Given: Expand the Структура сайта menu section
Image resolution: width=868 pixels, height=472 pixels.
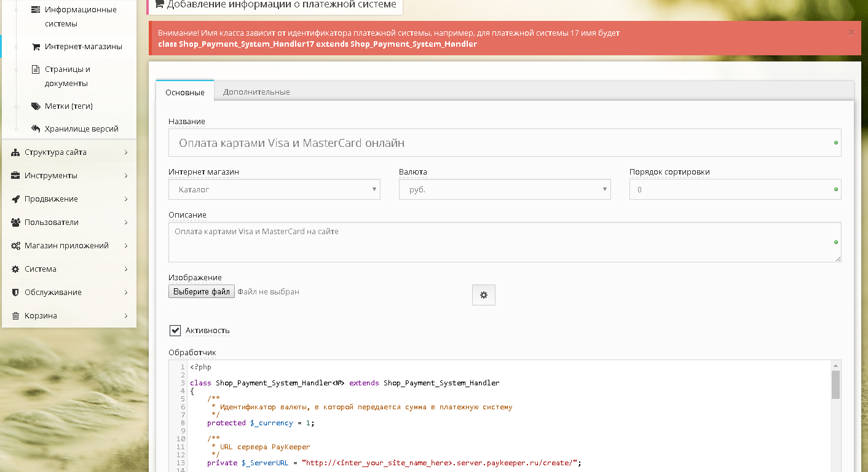Looking at the screenshot, I should [69, 152].
